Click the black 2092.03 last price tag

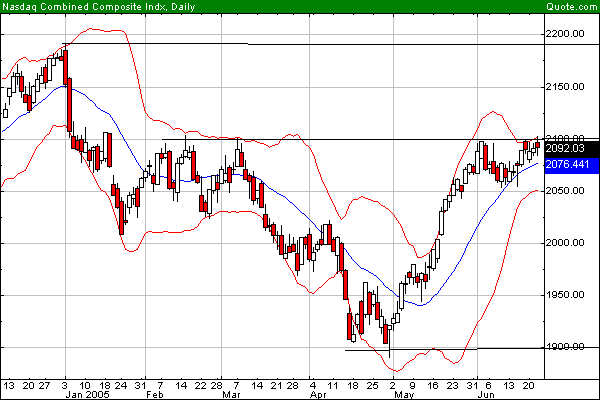point(572,149)
